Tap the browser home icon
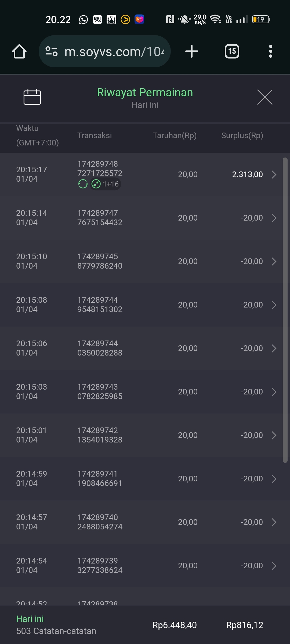This screenshot has height=644, width=290. click(x=19, y=51)
